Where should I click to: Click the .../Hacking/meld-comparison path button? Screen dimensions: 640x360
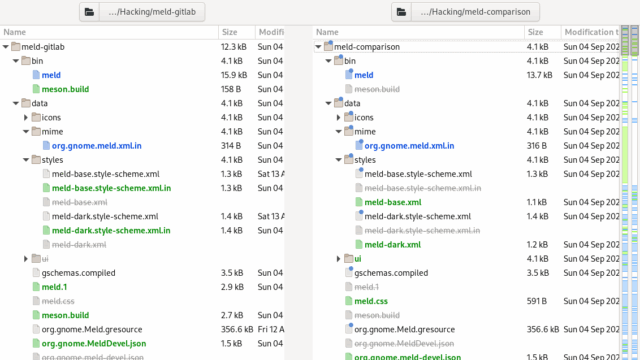coord(475,12)
